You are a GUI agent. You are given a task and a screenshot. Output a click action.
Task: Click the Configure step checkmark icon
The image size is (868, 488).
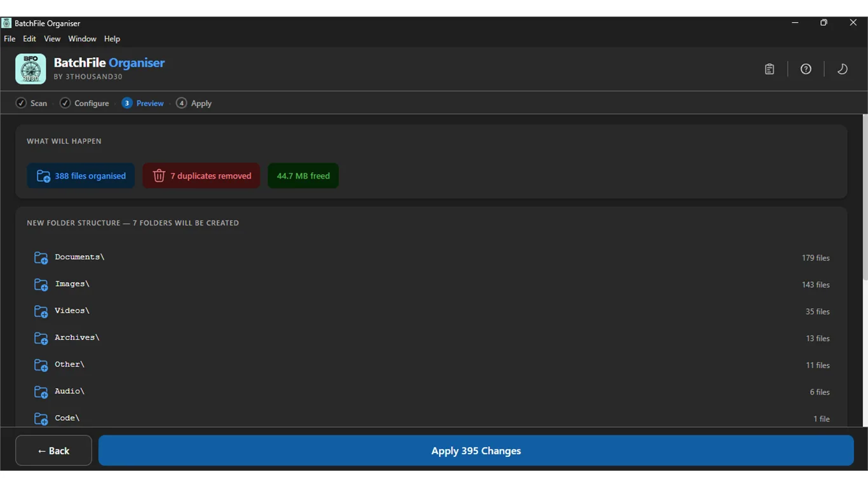[65, 103]
